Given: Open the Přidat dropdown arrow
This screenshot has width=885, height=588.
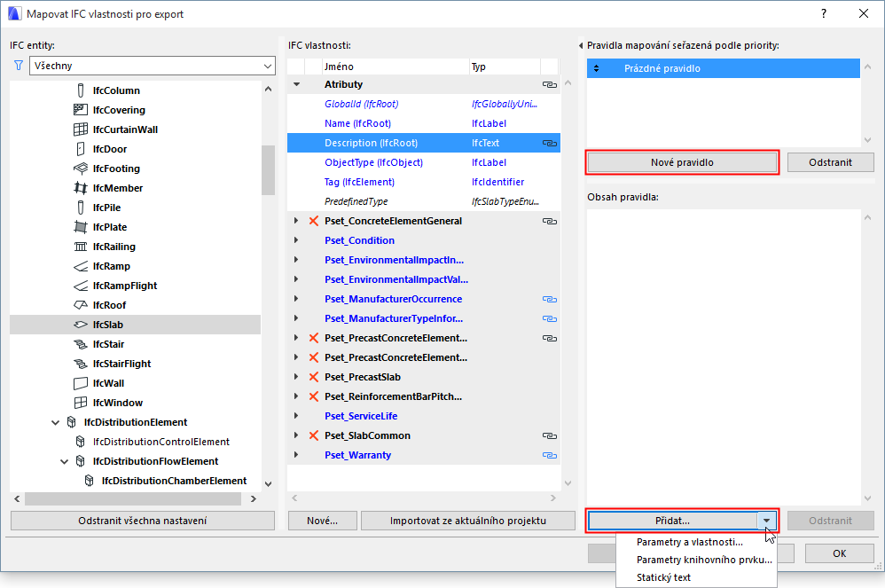Looking at the screenshot, I should click(x=766, y=521).
